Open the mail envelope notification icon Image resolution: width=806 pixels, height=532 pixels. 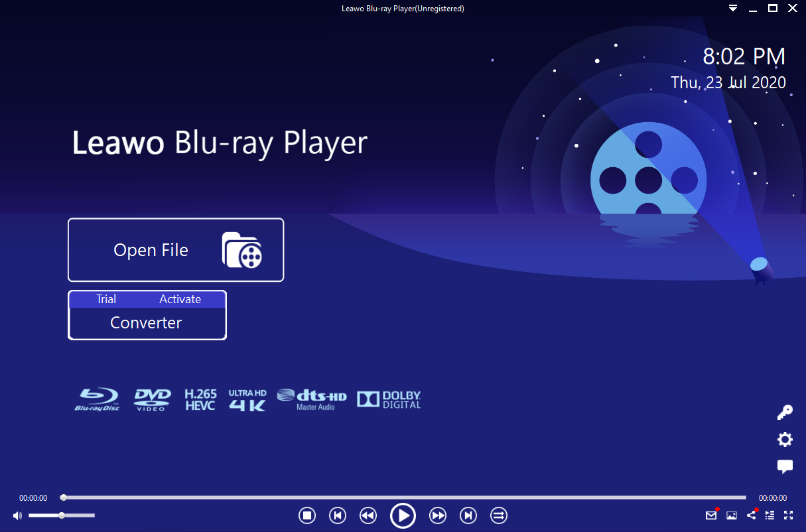point(711,515)
